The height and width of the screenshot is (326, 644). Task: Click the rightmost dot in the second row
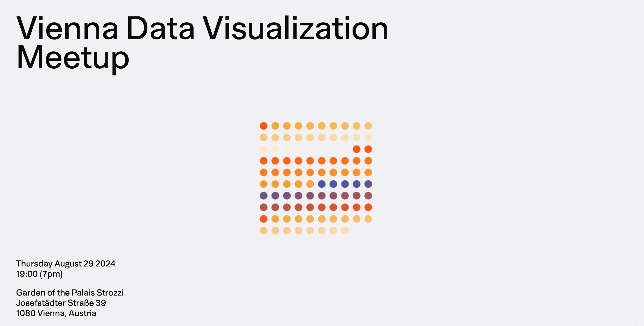(x=368, y=138)
